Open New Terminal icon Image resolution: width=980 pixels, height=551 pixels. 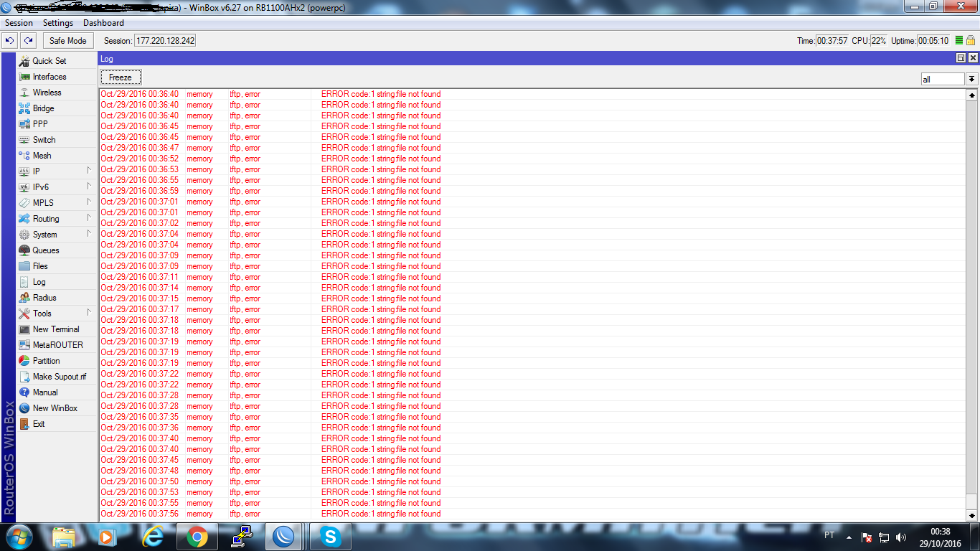click(24, 329)
